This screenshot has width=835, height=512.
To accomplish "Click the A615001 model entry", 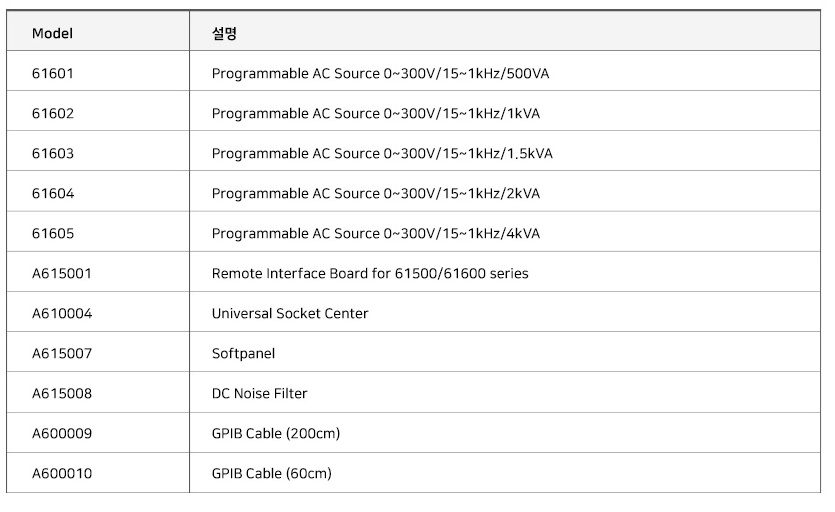I will pos(62,273).
